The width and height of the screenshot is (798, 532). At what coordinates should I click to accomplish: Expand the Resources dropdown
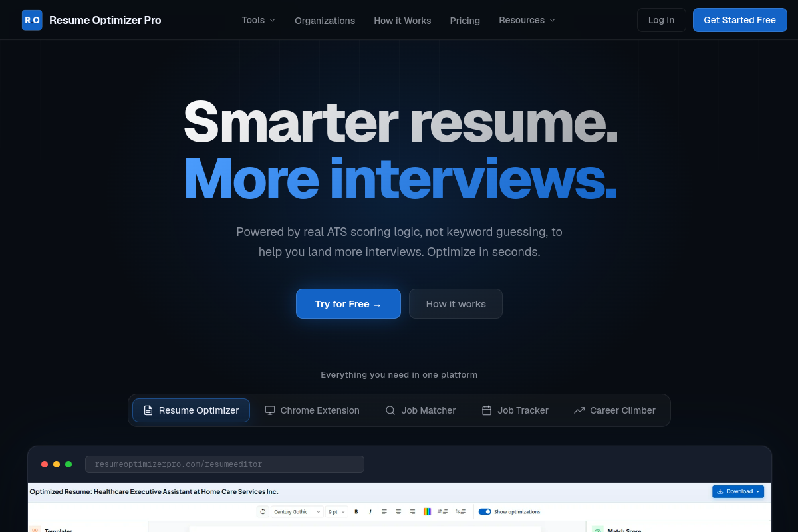(527, 20)
